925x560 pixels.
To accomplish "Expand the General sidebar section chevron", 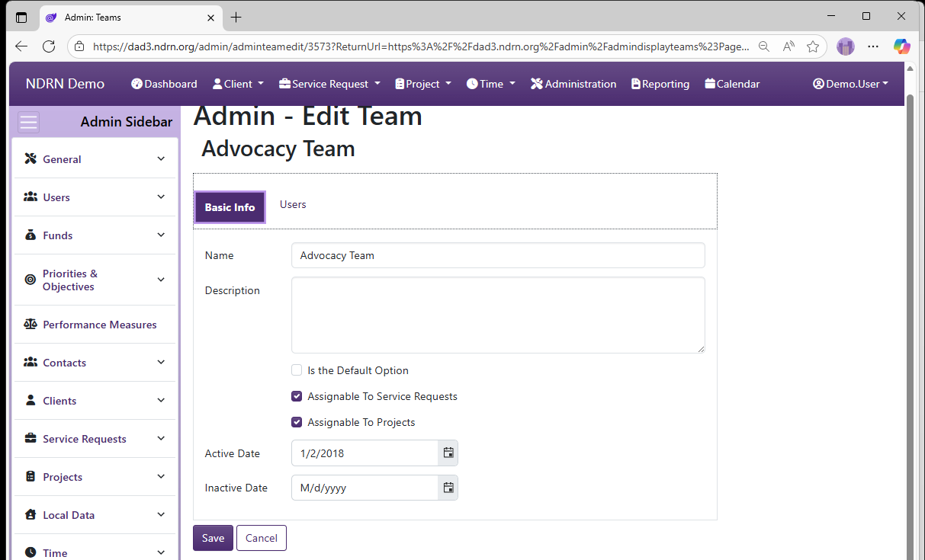I will [x=161, y=158].
